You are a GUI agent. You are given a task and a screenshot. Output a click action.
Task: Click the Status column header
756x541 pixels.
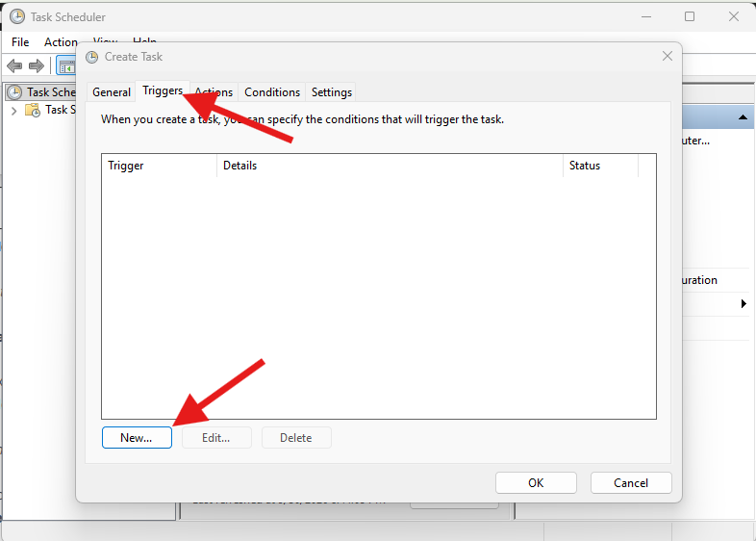click(x=601, y=166)
